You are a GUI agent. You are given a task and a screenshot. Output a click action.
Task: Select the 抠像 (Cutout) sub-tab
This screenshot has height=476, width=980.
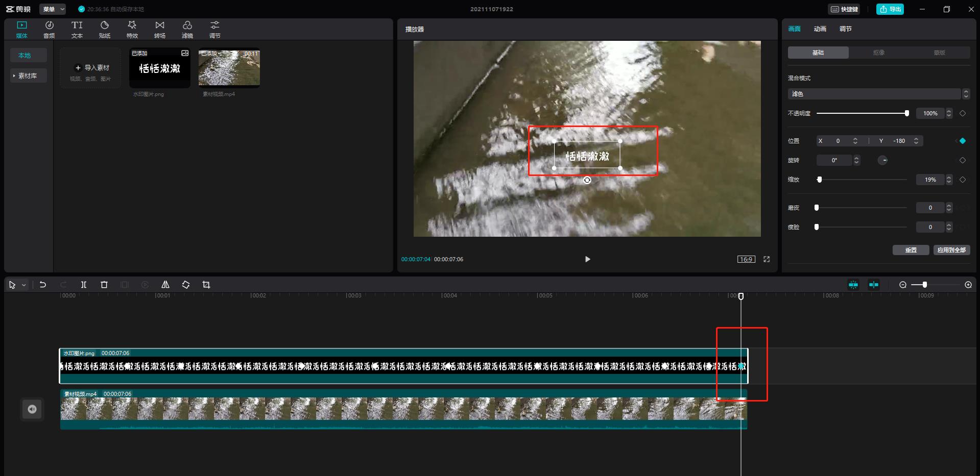879,53
